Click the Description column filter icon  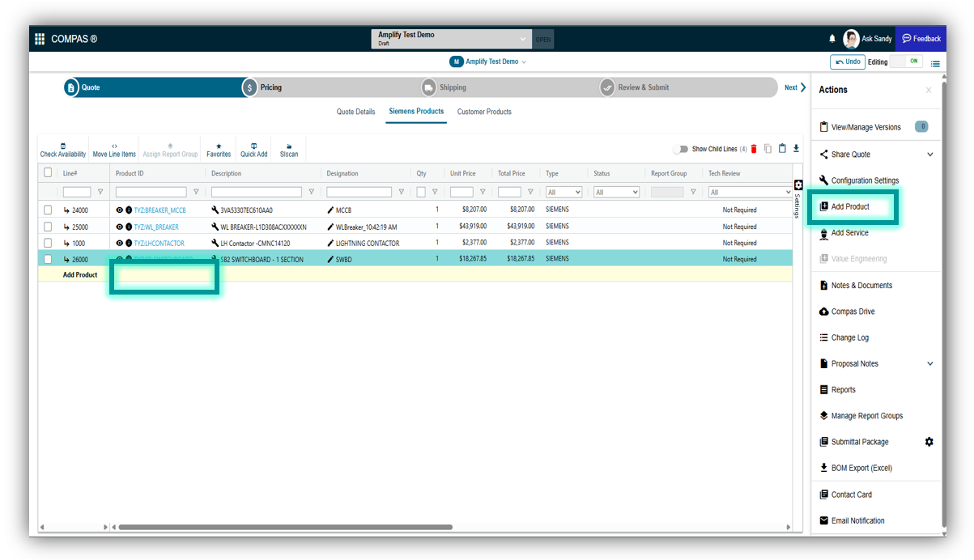(311, 192)
